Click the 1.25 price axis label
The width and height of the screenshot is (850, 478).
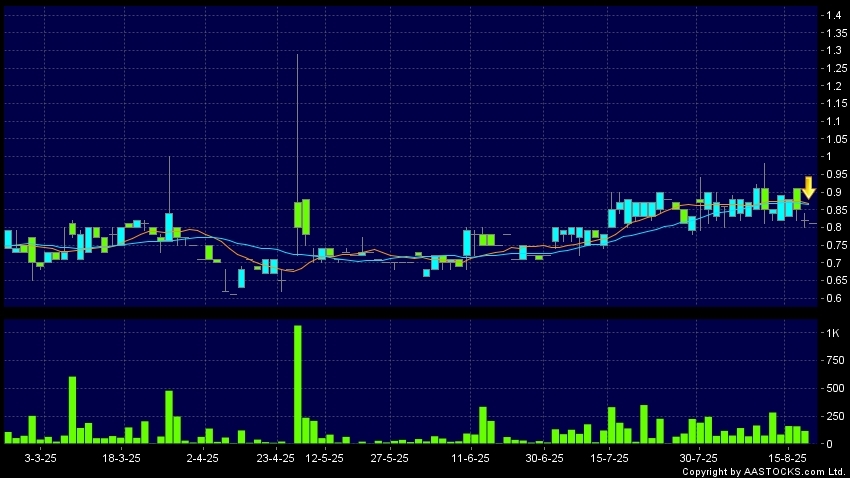click(836, 68)
